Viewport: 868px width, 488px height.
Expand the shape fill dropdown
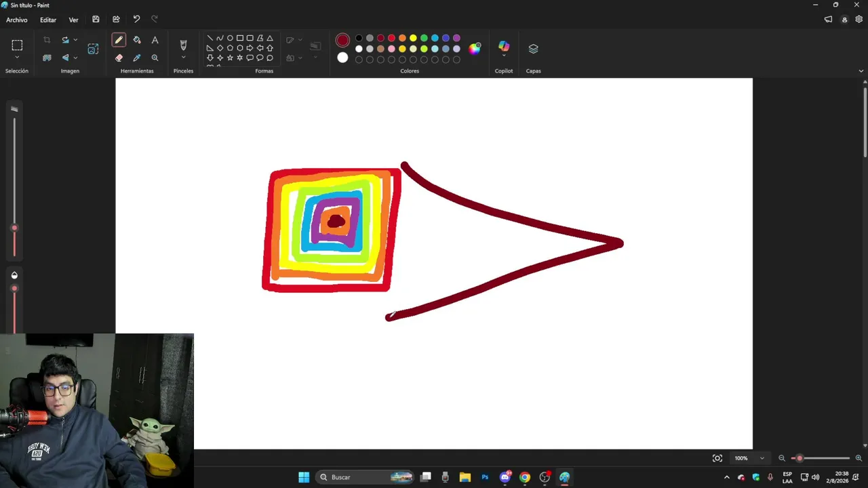[300, 58]
